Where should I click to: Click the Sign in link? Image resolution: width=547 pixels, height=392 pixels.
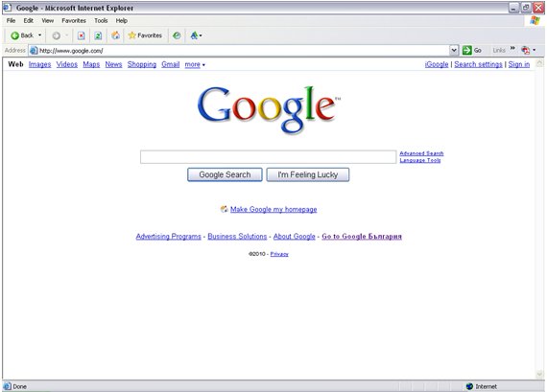tap(519, 64)
